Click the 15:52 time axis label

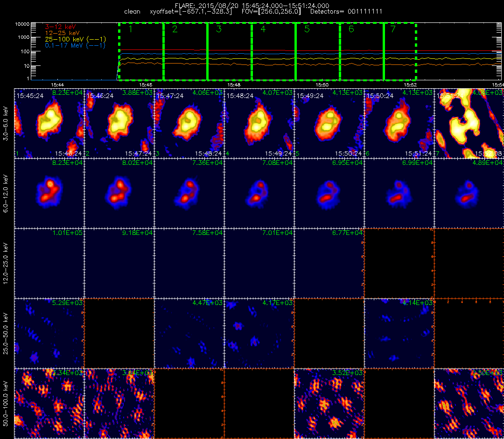pos(410,85)
